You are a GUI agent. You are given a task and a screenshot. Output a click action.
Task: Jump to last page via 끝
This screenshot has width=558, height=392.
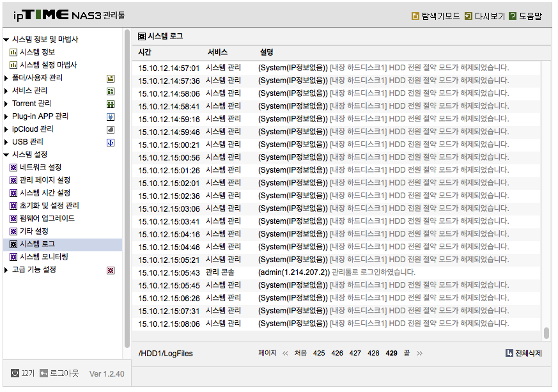[407, 353]
